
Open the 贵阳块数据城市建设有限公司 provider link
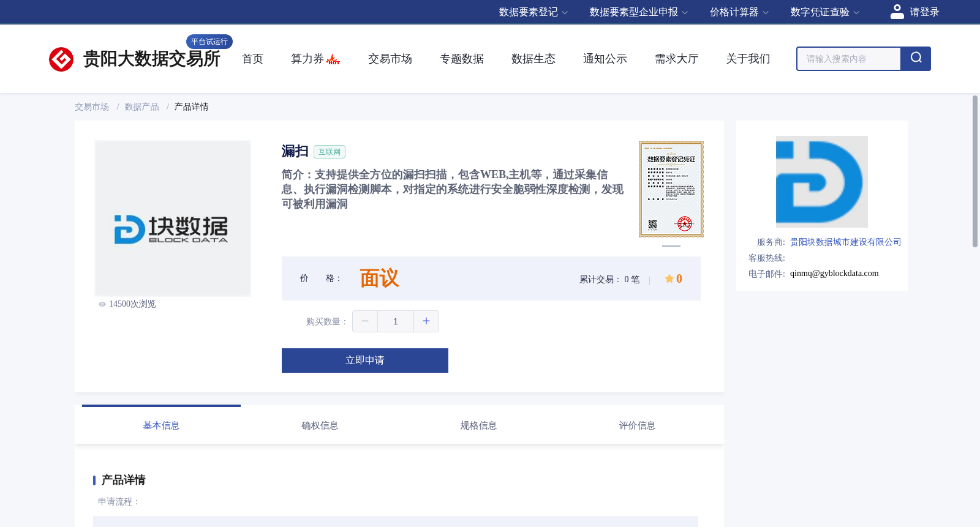846,242
